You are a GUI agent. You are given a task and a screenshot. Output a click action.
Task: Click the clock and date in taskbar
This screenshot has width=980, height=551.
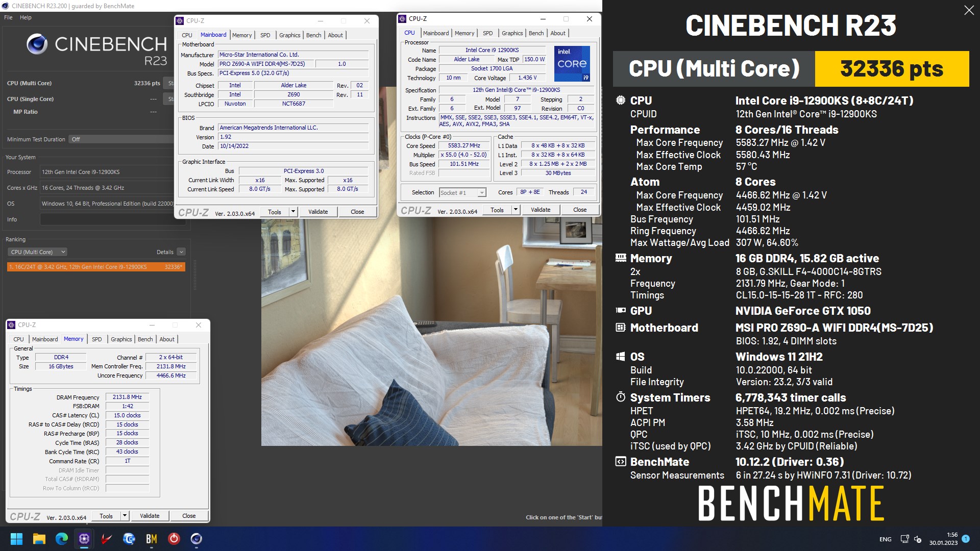(x=943, y=539)
